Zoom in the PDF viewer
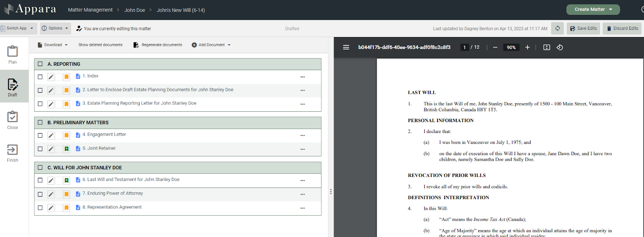644x237 pixels. (527, 47)
